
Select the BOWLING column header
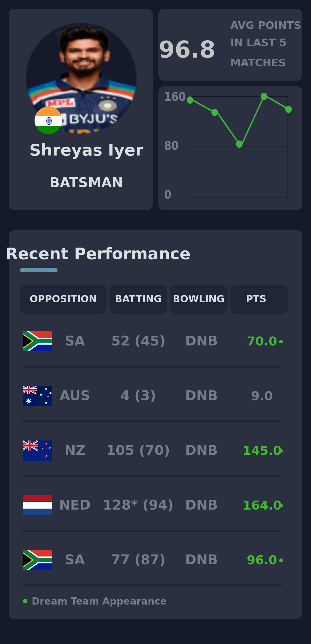pyautogui.click(x=199, y=299)
